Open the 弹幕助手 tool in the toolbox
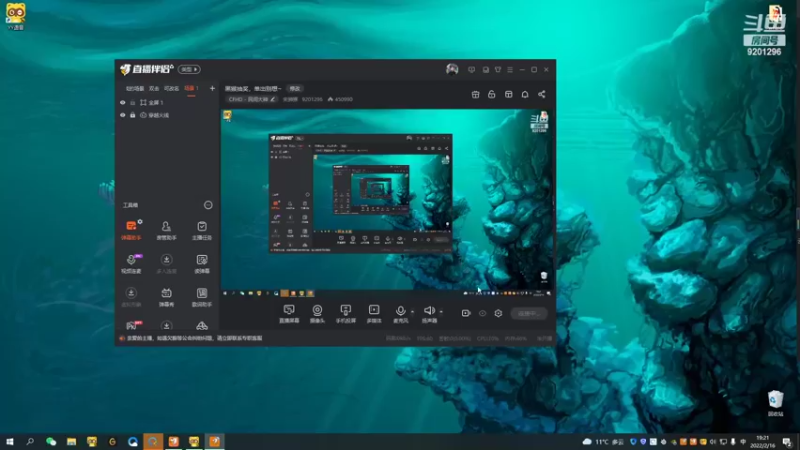The height and width of the screenshot is (450, 800). [x=131, y=230]
